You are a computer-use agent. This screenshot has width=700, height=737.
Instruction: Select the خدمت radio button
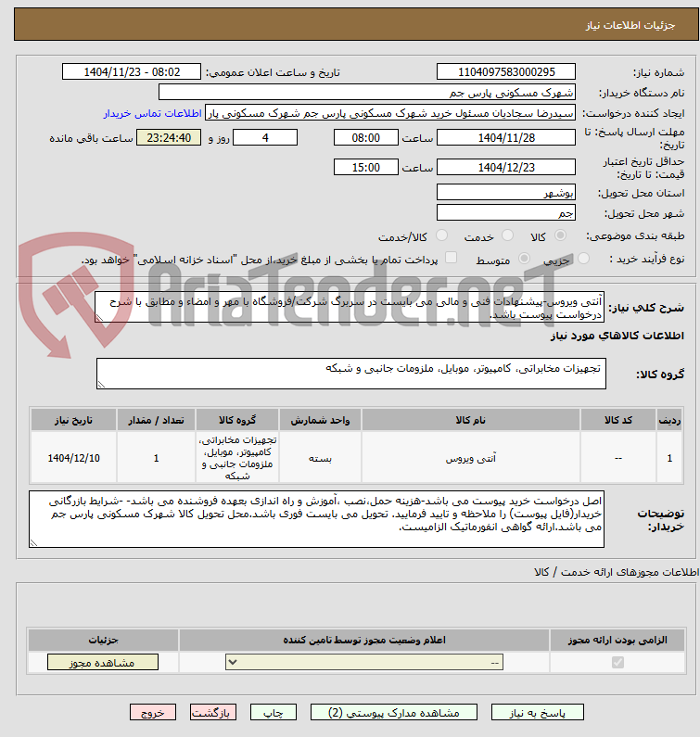coord(507,235)
